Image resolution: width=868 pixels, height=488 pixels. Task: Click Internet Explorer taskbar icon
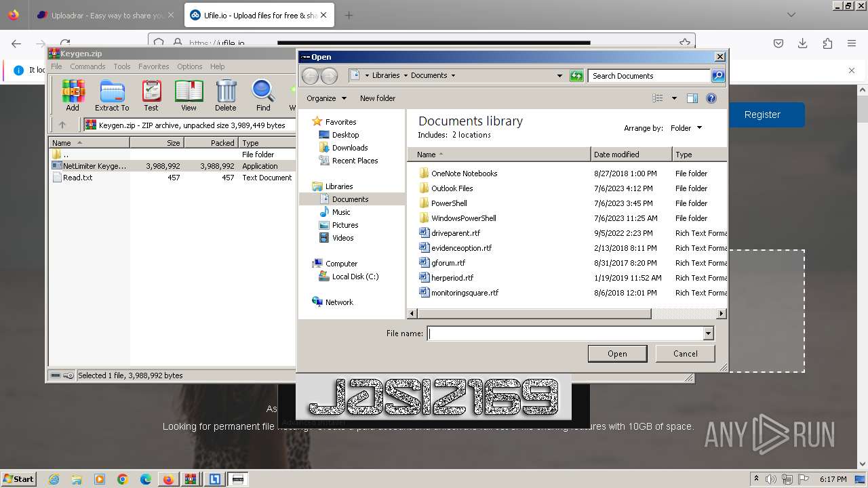tap(54, 479)
